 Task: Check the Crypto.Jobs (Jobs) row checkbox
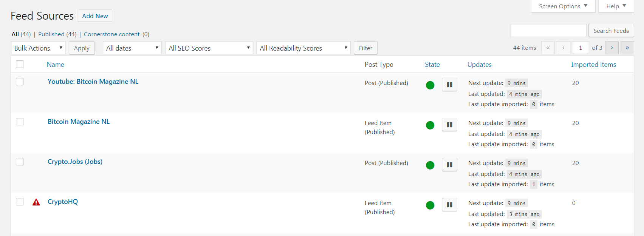(x=20, y=162)
